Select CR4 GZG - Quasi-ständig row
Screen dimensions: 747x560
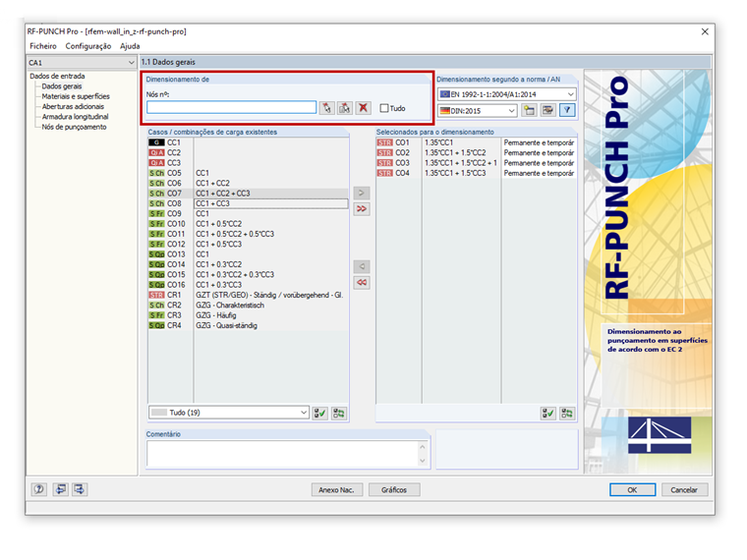coord(248,325)
